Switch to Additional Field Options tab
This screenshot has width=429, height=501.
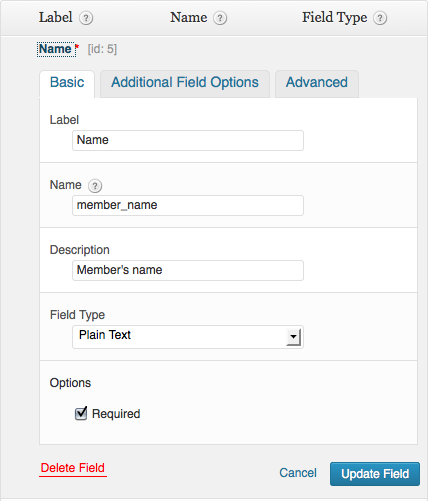tap(185, 83)
